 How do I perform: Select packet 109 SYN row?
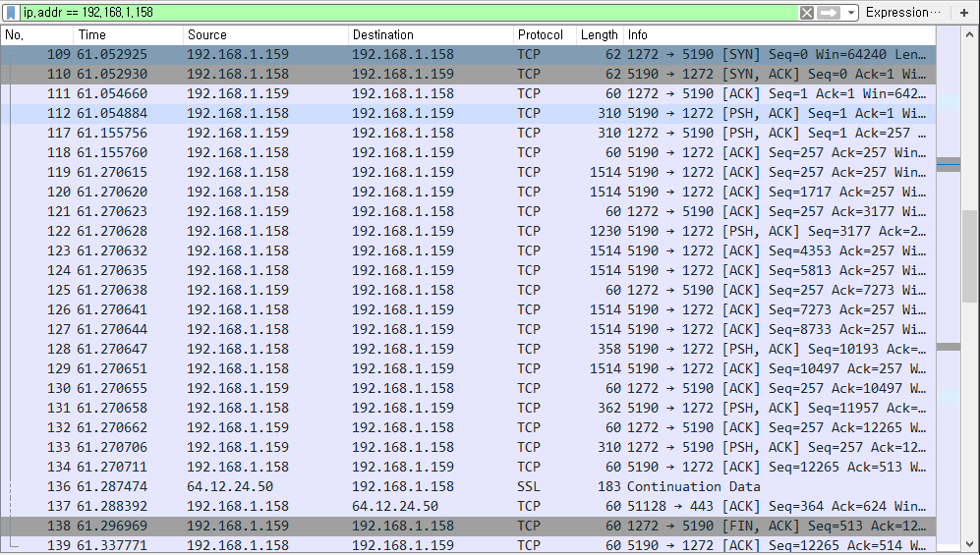[468, 54]
